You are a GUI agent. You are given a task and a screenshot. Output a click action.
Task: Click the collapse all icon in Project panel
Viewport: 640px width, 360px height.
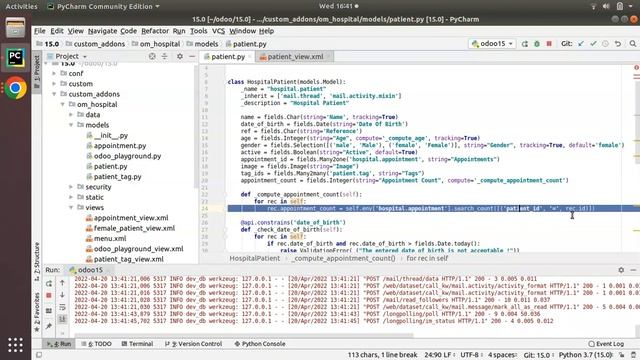(x=164, y=56)
